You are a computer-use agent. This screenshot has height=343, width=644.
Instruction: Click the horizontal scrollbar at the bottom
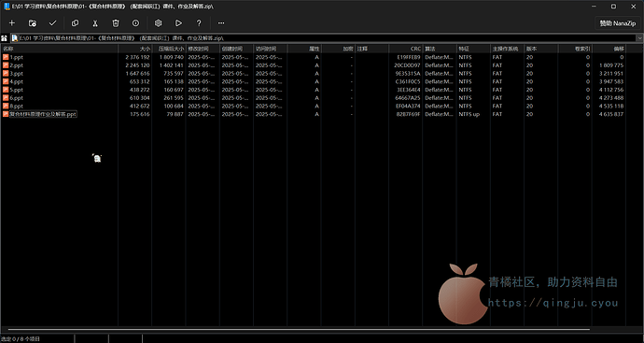(299, 329)
